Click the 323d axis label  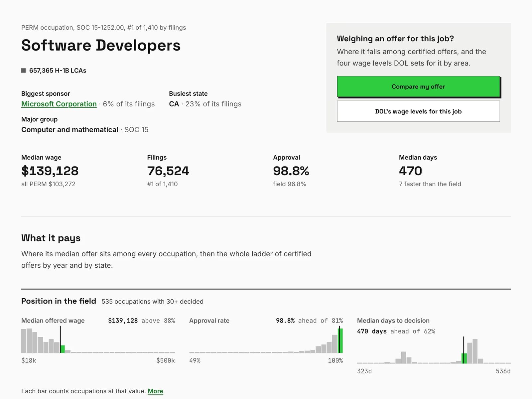point(364,371)
